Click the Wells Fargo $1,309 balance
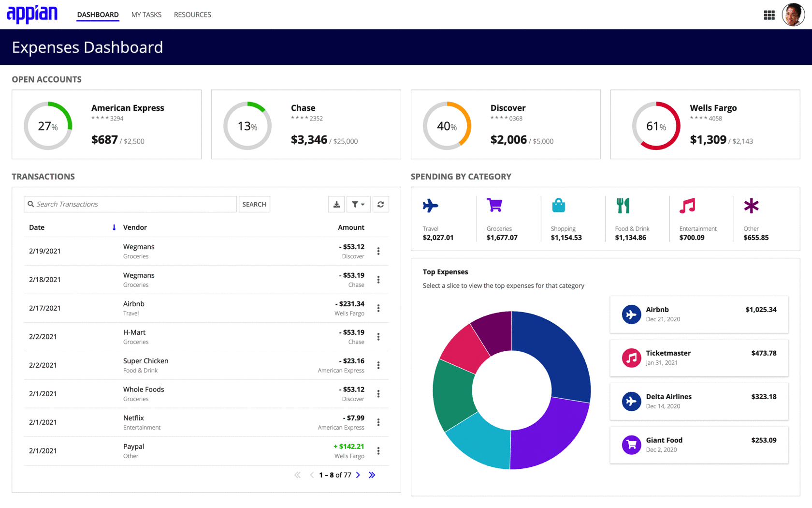The width and height of the screenshot is (812, 508). click(708, 140)
